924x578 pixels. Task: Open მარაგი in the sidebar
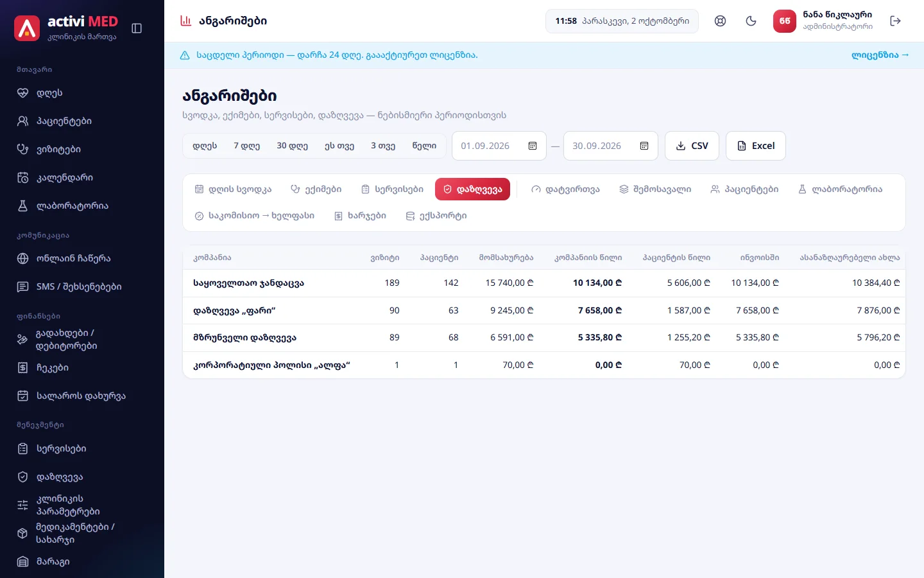[x=82, y=562]
